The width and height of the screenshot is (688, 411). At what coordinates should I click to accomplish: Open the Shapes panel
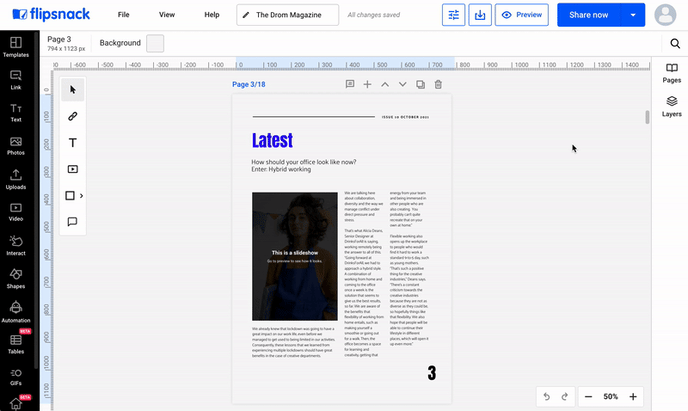point(16,279)
